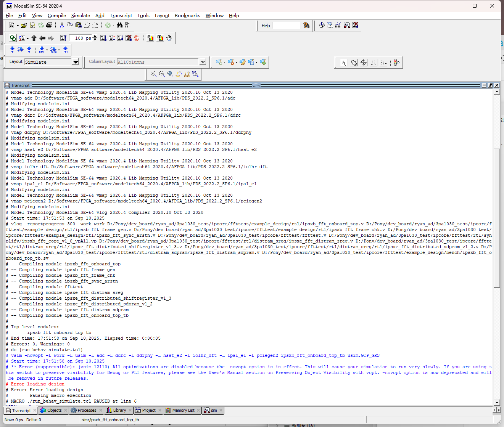504x427 pixels.
Task: Print using the printer toolbar icon
Action: [x=49, y=25]
